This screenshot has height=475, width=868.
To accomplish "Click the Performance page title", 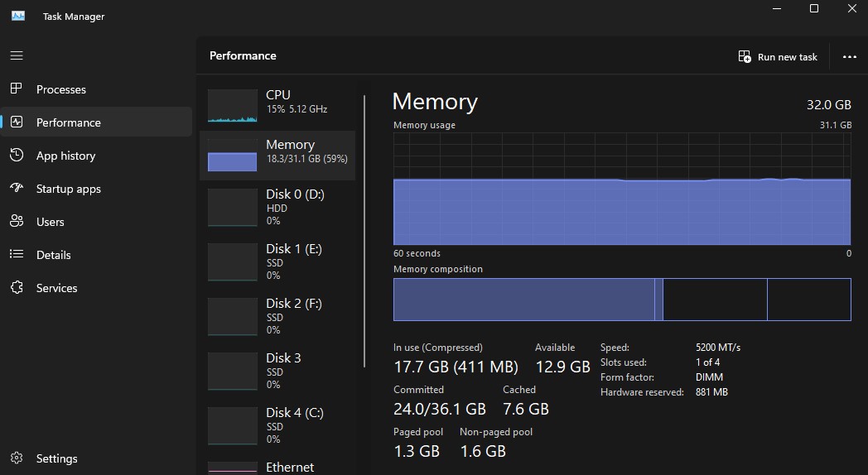I will 243,55.
